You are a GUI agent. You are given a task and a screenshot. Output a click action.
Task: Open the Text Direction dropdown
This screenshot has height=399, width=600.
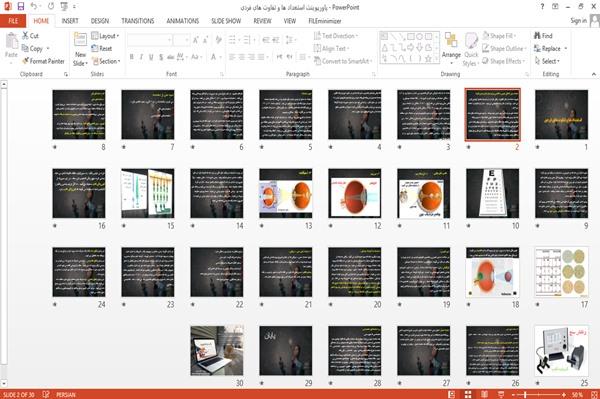(336, 36)
